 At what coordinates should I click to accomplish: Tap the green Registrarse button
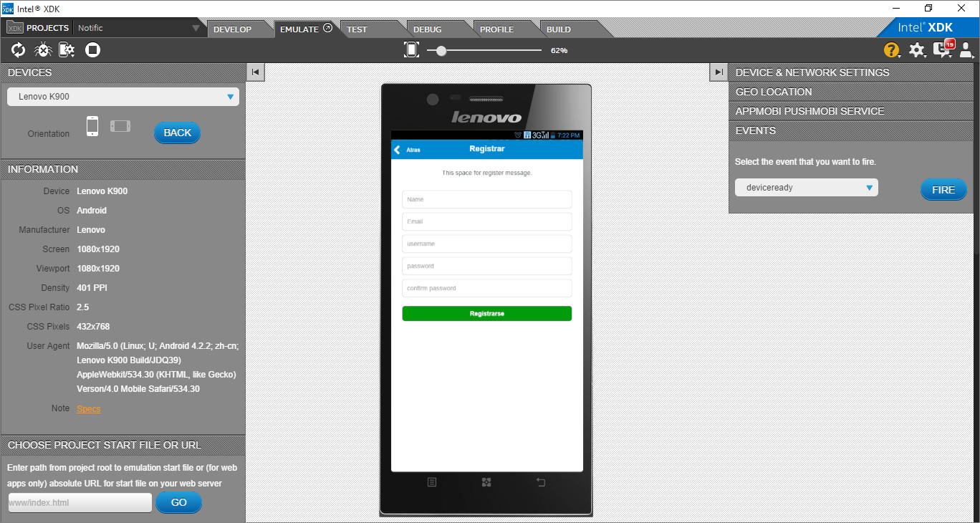(487, 314)
